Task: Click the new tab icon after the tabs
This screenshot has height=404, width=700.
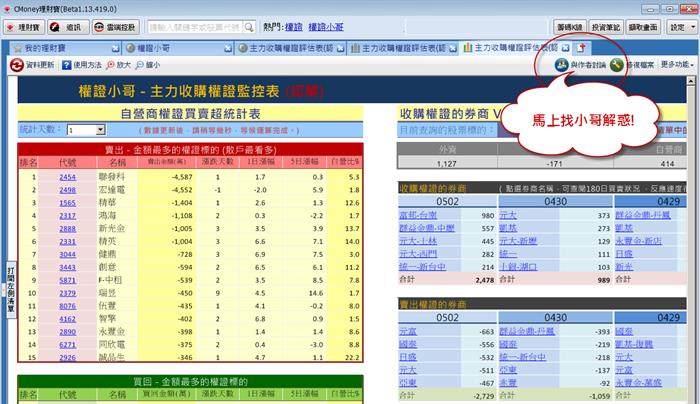Action: click(x=581, y=48)
